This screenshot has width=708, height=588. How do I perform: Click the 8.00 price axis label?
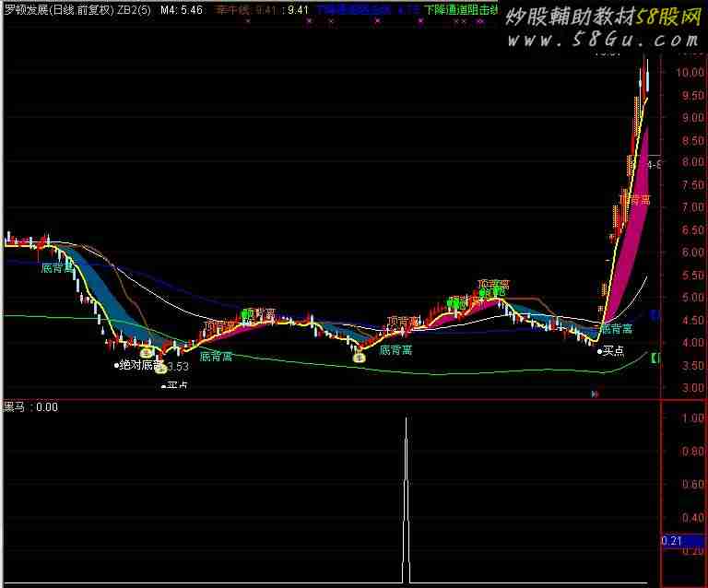(692, 162)
